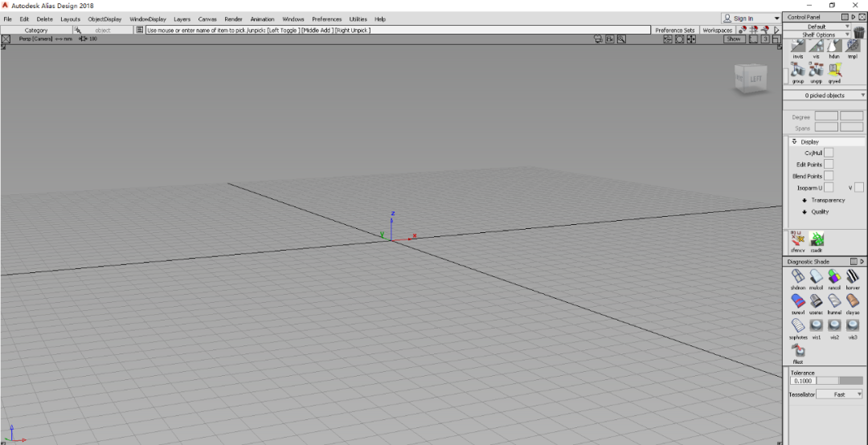The image size is (868, 445).
Task: Click the template (tmpl) tool icon
Action: click(x=853, y=47)
